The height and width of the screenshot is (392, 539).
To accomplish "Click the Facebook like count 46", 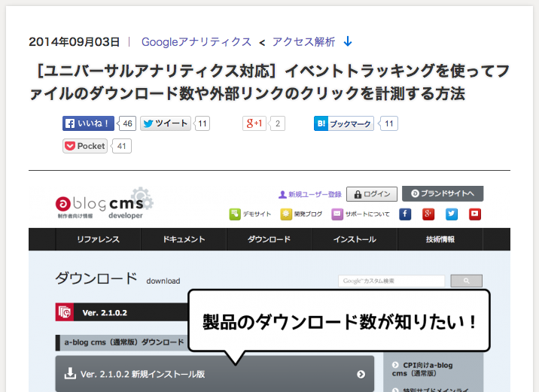I will 127,123.
